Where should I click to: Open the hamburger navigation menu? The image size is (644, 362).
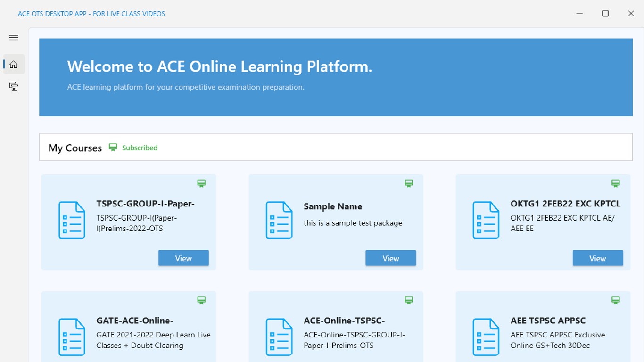pos(13,38)
